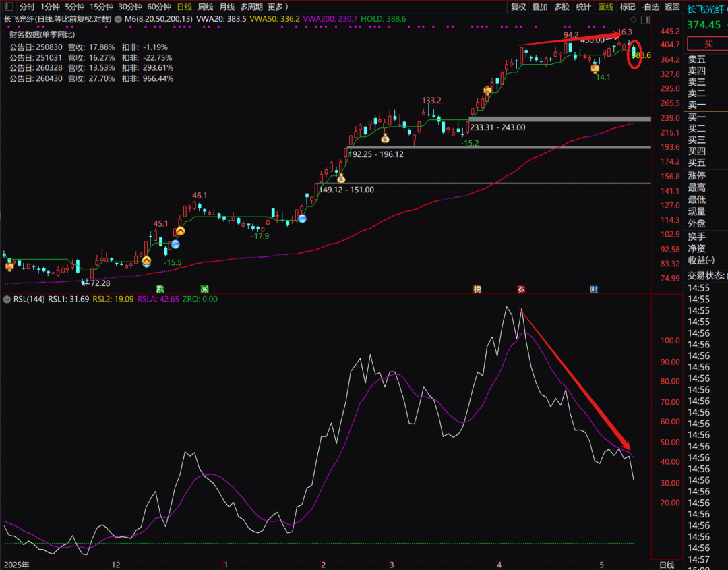The height and width of the screenshot is (570, 728).
Task: Switch to 5分钟 period
Action: pos(74,7)
